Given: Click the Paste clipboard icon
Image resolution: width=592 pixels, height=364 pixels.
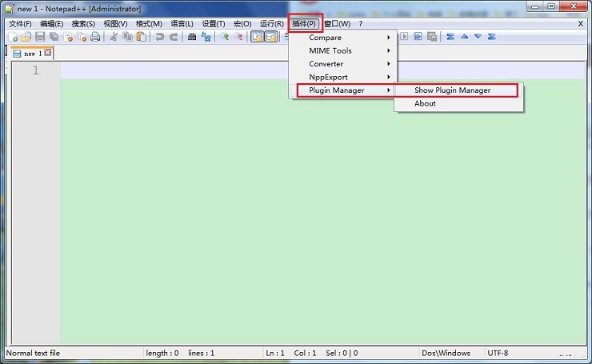Looking at the screenshot, I should pyautogui.click(x=142, y=37).
